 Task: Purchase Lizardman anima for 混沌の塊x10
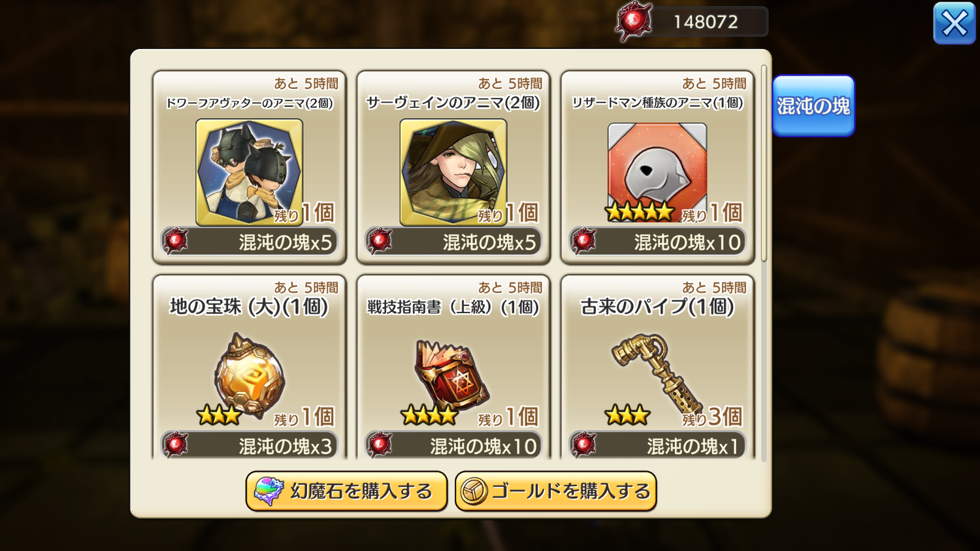point(657,242)
